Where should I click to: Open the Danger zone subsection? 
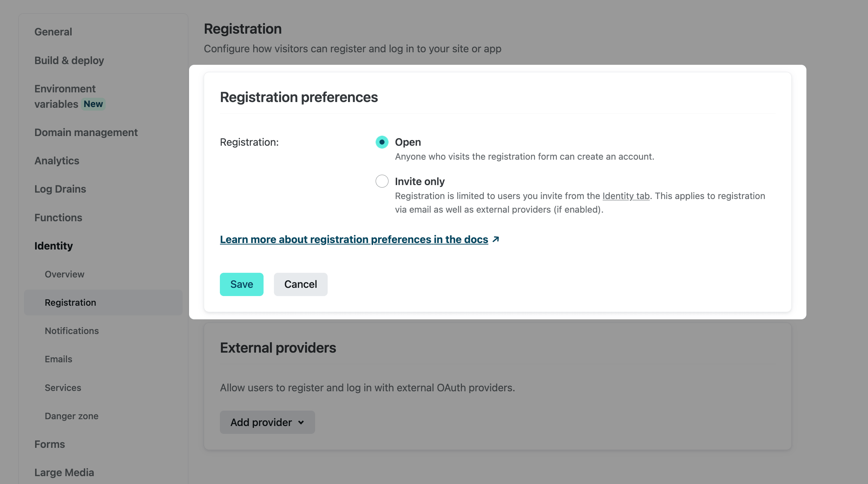[x=71, y=416]
